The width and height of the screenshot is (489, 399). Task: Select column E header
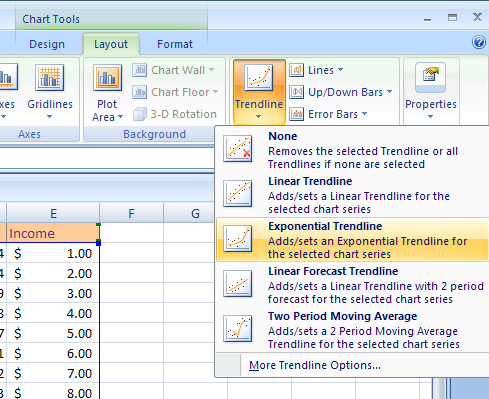[x=53, y=213]
